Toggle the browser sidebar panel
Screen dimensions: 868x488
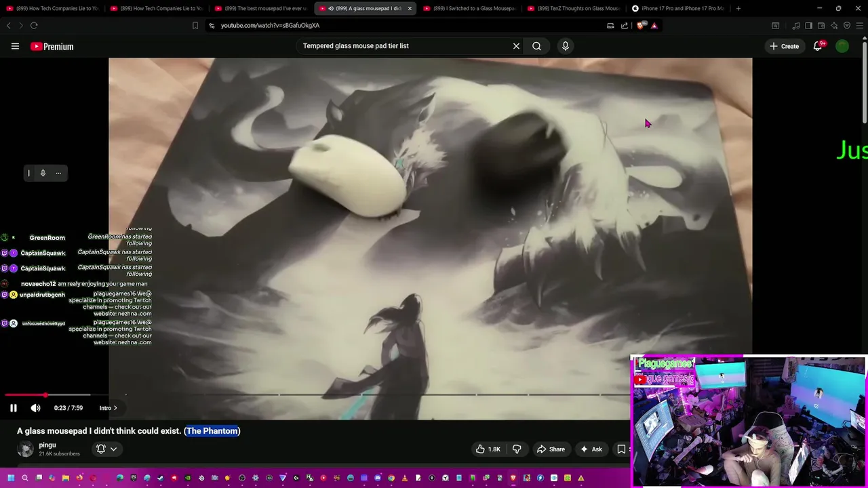point(809,26)
